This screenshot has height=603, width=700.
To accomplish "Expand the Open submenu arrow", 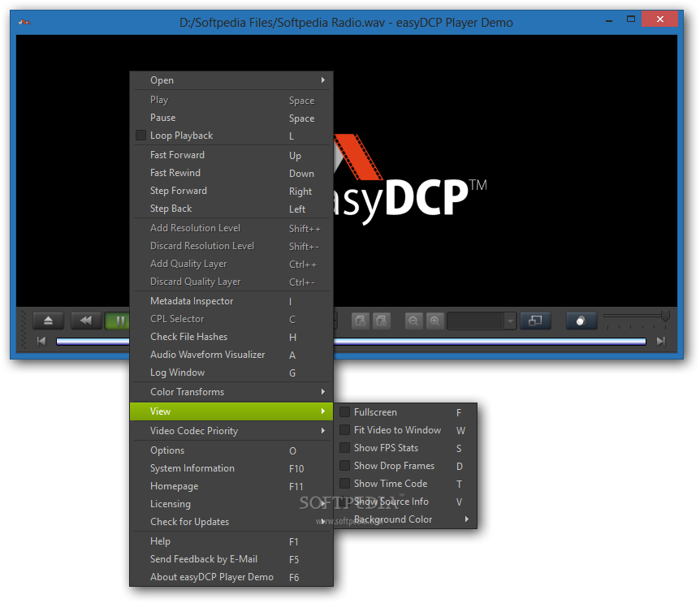I will tap(322, 80).
